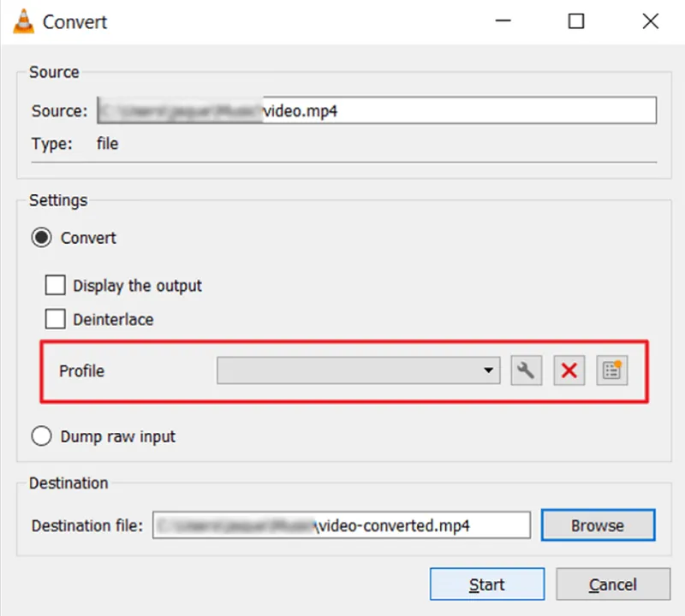Cancel the Convert dialog

point(613,584)
